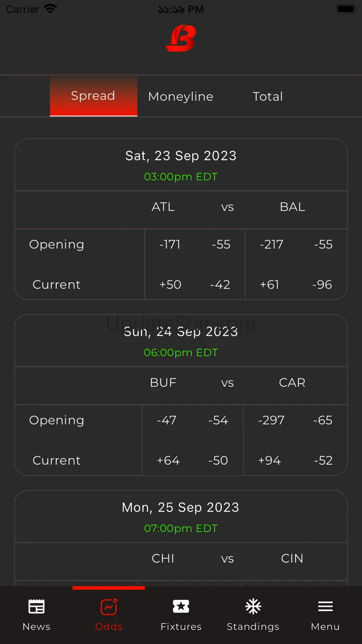The width and height of the screenshot is (362, 644).
Task: Select the Spread tab
Action: (93, 96)
